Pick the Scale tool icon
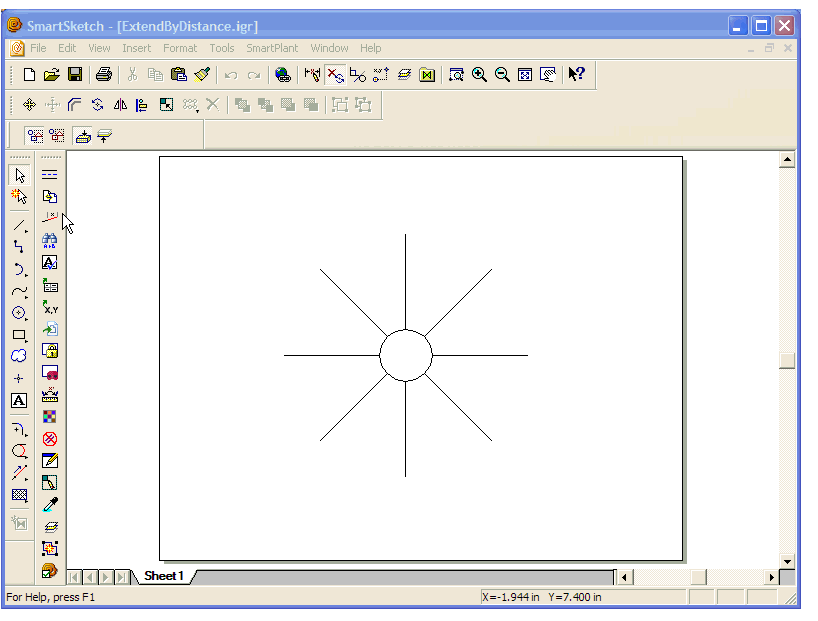Viewport: 818px width, 621px height. pyautogui.click(x=166, y=105)
